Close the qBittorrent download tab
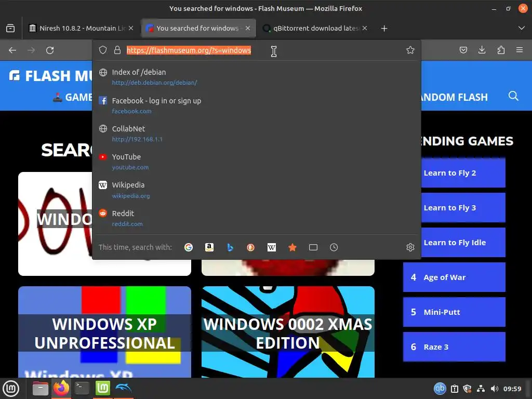Screen dimensions: 532x399 pos(365,28)
